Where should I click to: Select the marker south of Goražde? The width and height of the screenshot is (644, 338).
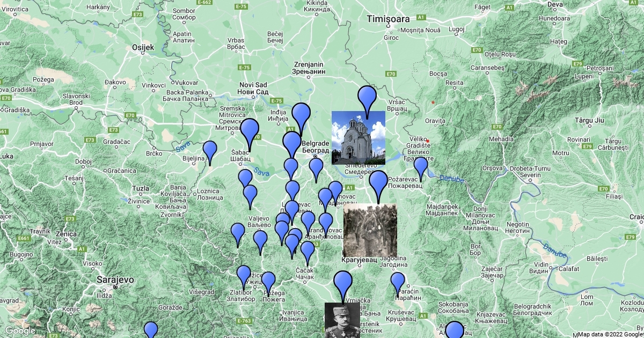pyautogui.click(x=151, y=329)
